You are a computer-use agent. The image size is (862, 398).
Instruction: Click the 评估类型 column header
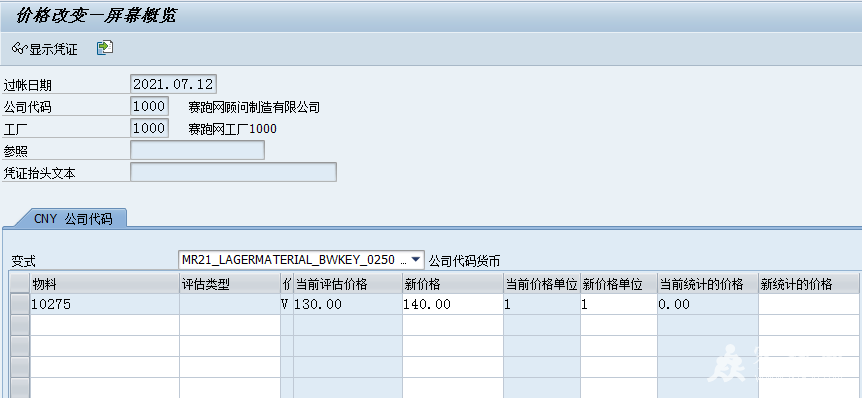[x=230, y=284]
